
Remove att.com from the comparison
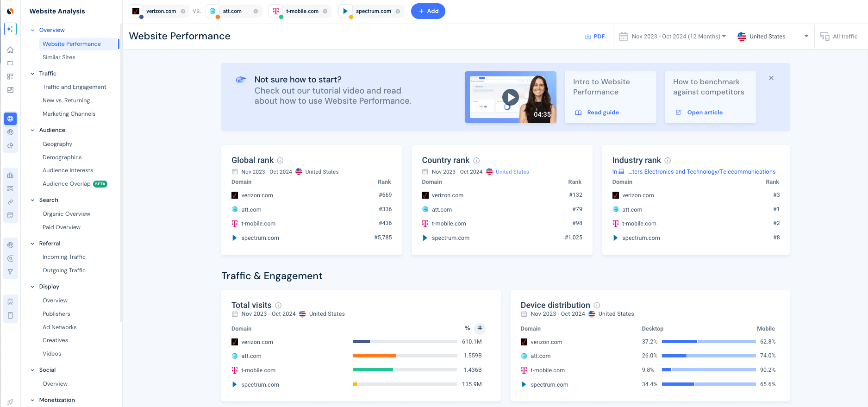tap(256, 11)
